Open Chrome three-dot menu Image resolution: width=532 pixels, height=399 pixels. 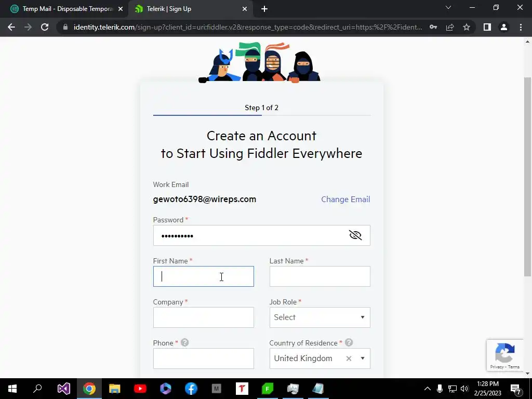click(x=521, y=27)
